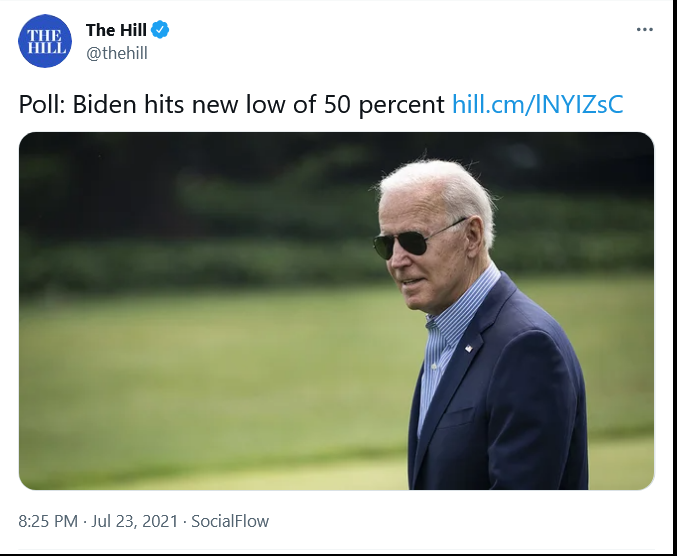Click the blue verified checkmark badge
Screen dimensions: 677x556
click(160, 30)
